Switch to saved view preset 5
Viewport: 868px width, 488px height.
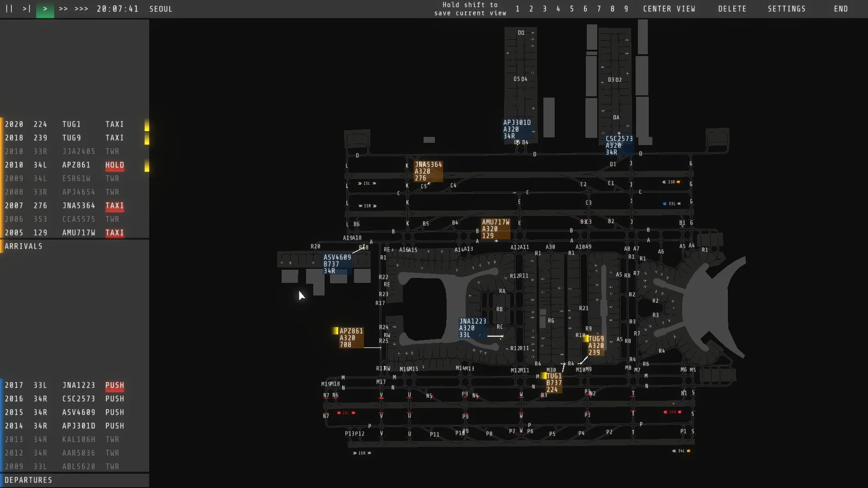(x=572, y=9)
